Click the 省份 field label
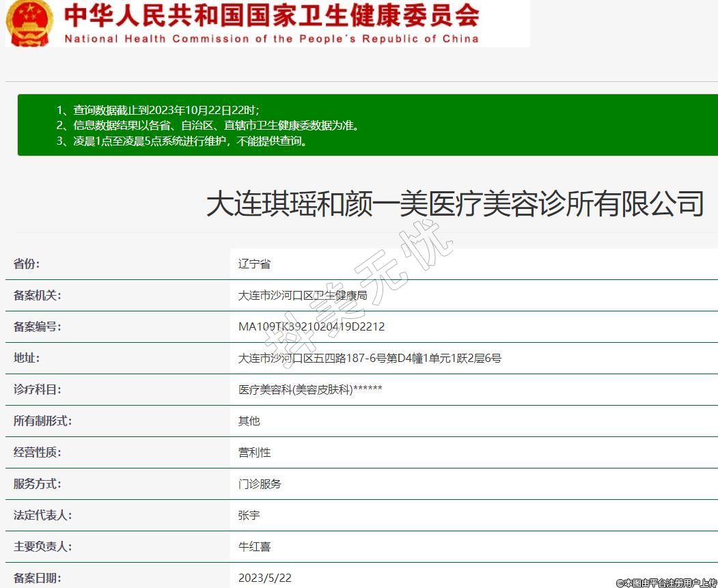This screenshot has height=588, width=718. 27,264
